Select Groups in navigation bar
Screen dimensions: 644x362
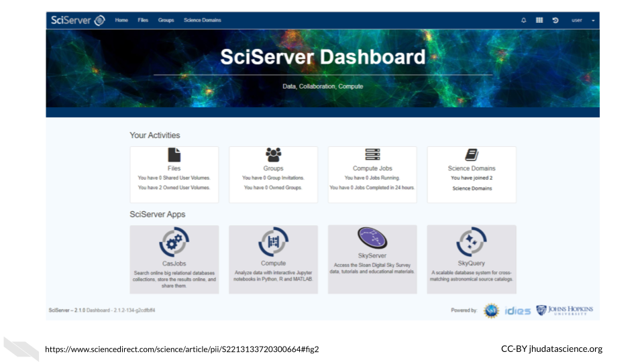(166, 20)
